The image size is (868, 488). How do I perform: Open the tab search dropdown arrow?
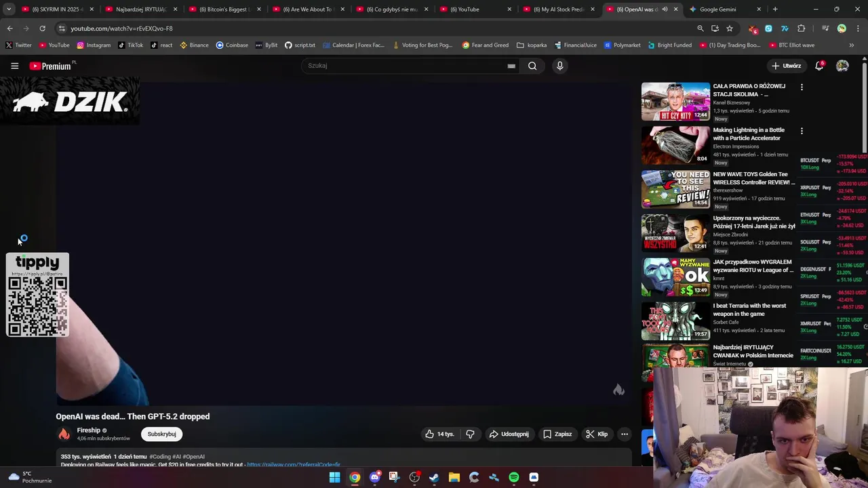[9, 9]
